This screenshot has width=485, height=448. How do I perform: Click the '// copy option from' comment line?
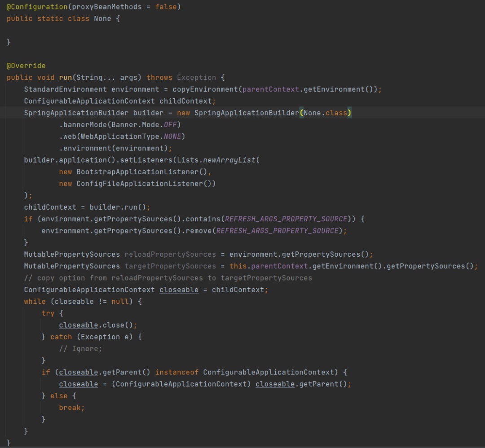(x=168, y=278)
